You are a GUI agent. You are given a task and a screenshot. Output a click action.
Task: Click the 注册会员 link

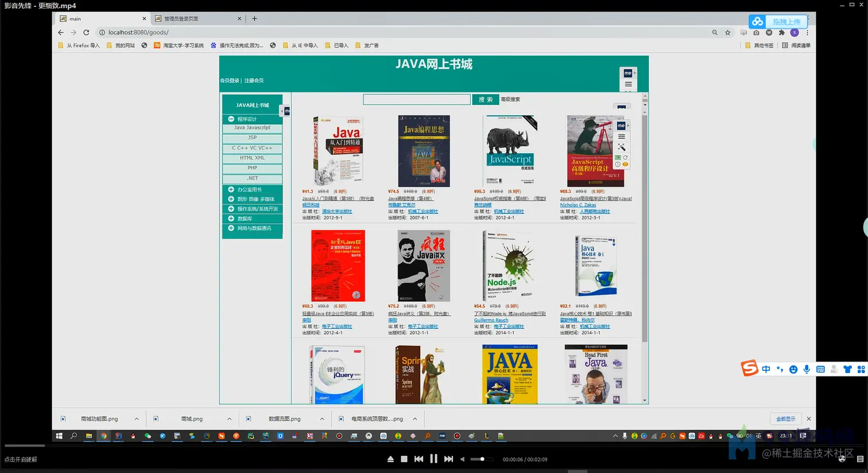tap(254, 80)
